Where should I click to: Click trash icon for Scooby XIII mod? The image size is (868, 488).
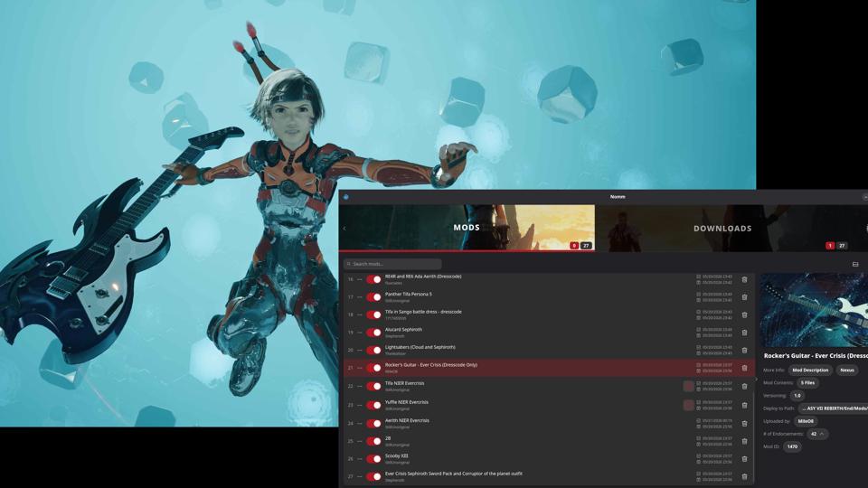tap(744, 459)
